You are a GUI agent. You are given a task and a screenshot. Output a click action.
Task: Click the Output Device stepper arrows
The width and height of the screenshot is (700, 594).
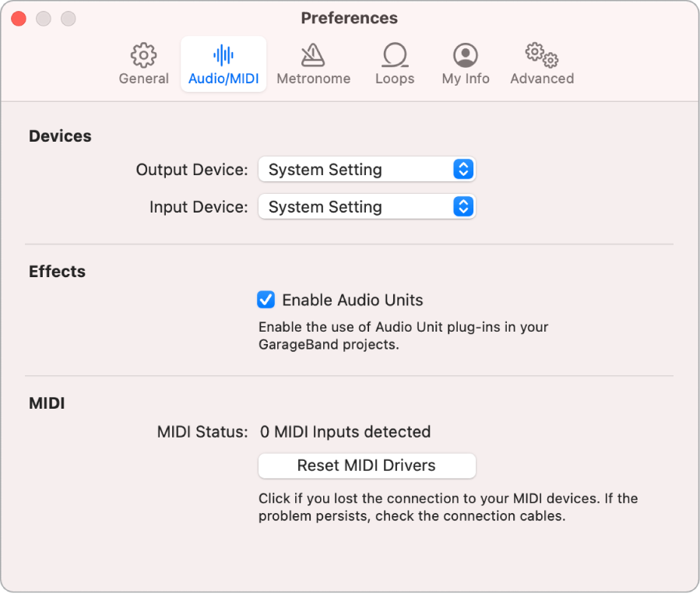click(465, 169)
